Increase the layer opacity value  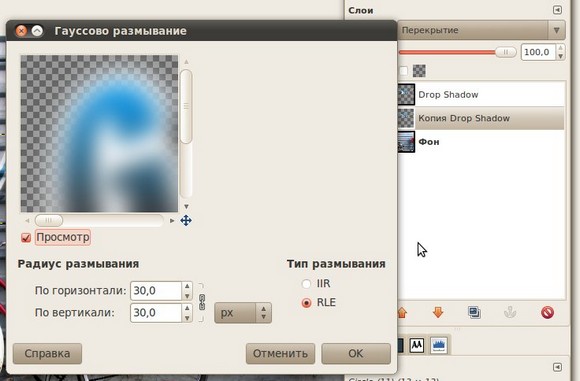point(561,48)
